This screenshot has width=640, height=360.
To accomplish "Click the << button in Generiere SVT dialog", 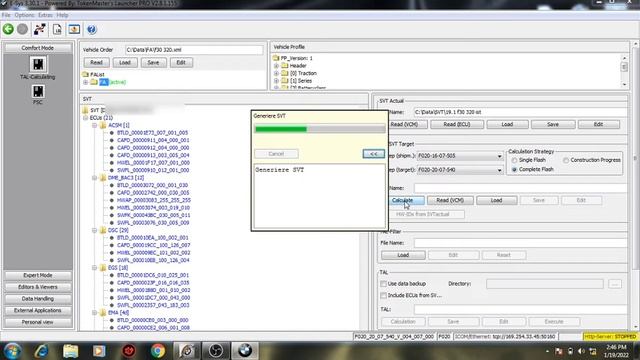I will (x=373, y=154).
